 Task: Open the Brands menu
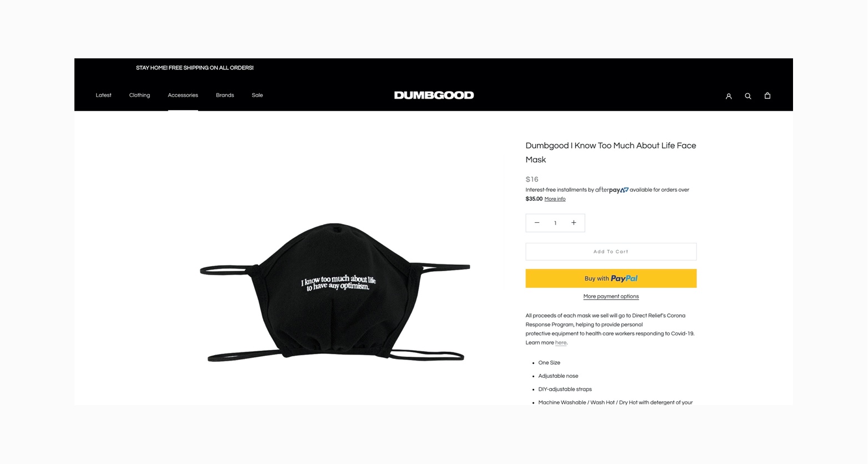(x=225, y=95)
